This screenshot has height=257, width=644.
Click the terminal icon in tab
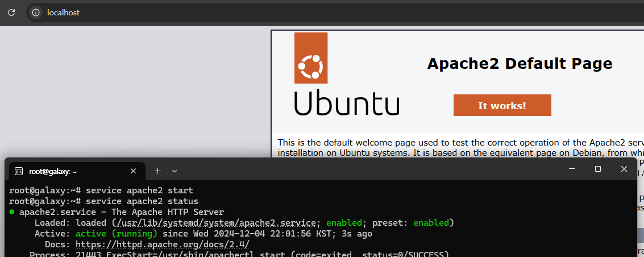tap(19, 171)
